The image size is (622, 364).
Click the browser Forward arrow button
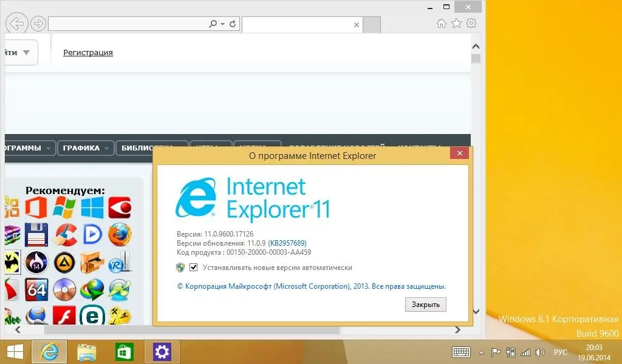(x=38, y=24)
